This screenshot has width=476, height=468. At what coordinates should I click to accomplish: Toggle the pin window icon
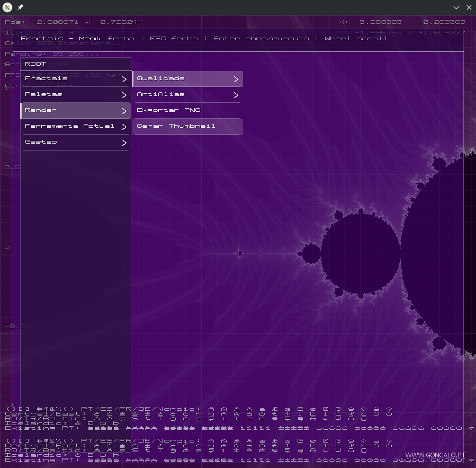click(20, 7)
